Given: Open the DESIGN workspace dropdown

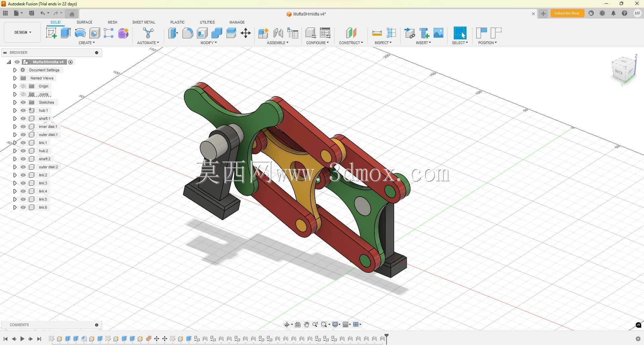Looking at the screenshot, I should pyautogui.click(x=23, y=32).
